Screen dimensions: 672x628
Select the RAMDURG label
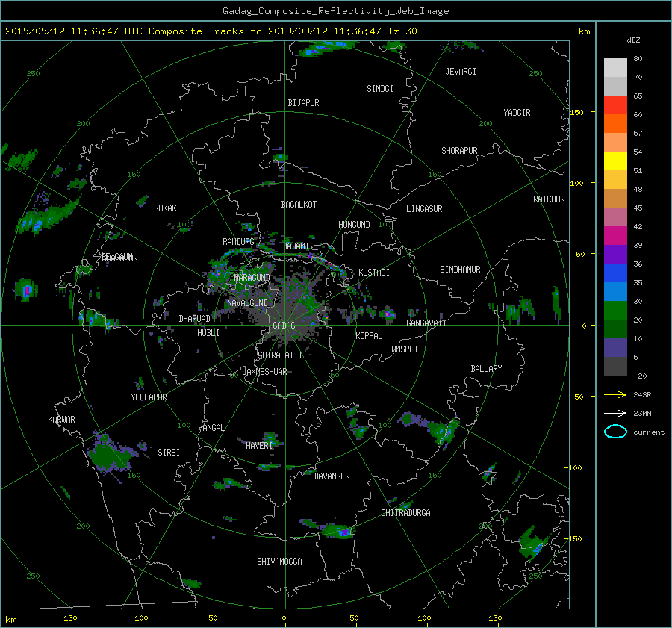(x=238, y=242)
